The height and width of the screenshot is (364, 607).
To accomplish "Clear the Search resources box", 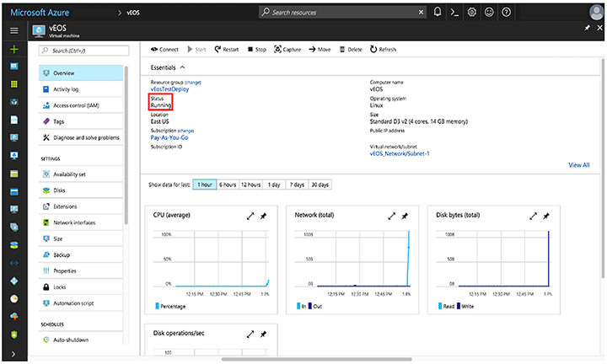I will click(x=422, y=13).
